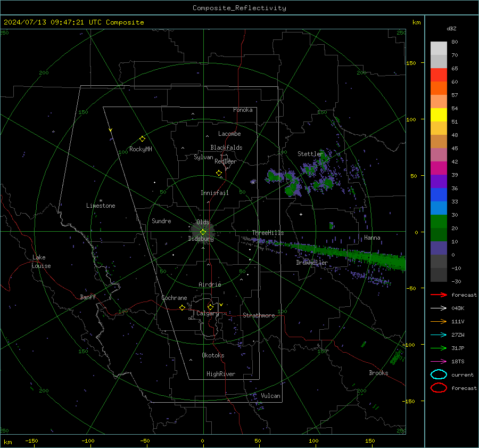Click the 80 value atop the dBZ scale
This screenshot has height=448, width=479.
click(455, 42)
